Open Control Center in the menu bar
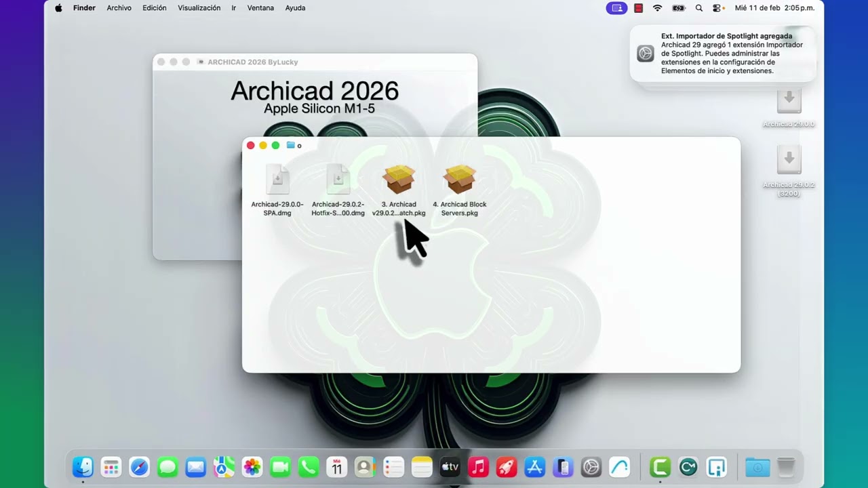The height and width of the screenshot is (488, 868). 717,8
